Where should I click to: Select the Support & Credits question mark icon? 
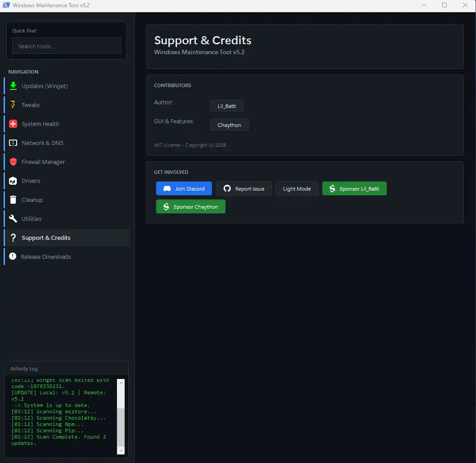[13, 238]
